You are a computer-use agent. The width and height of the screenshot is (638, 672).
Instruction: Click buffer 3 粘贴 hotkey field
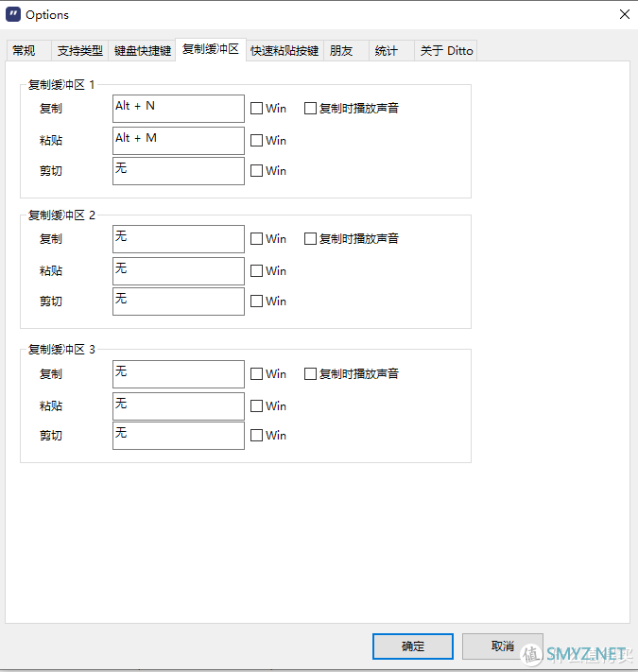click(x=179, y=406)
